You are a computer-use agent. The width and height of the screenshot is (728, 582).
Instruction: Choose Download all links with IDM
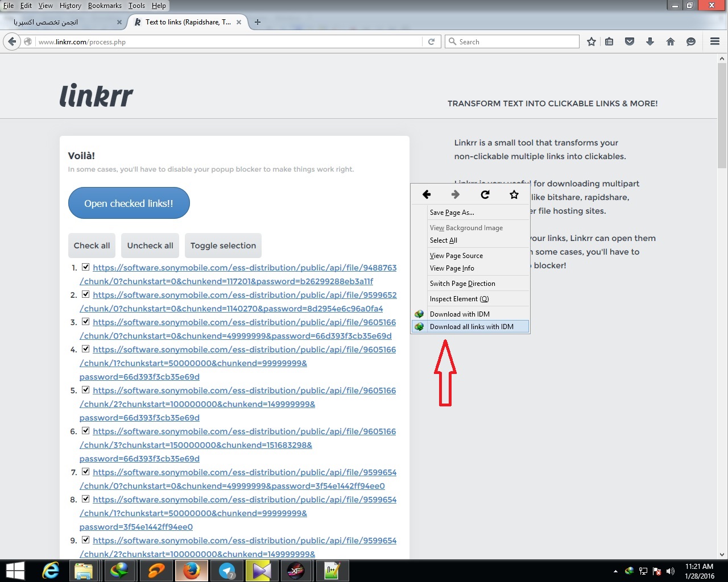[471, 327]
